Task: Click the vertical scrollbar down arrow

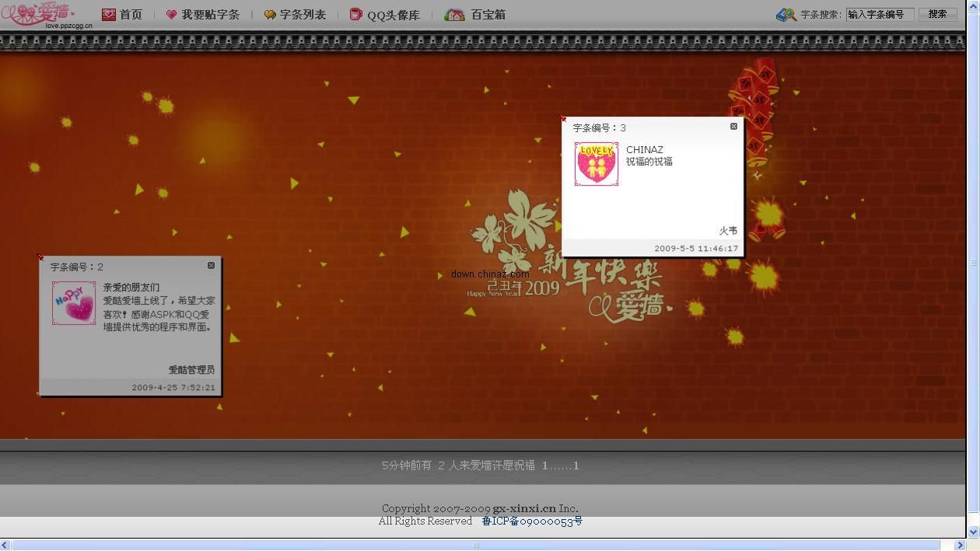Action: tap(973, 532)
